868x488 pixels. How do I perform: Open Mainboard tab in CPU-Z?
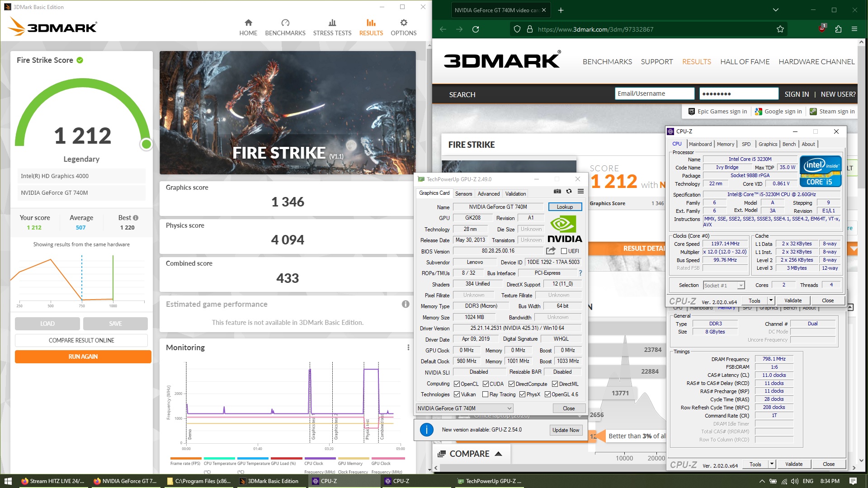pos(700,144)
